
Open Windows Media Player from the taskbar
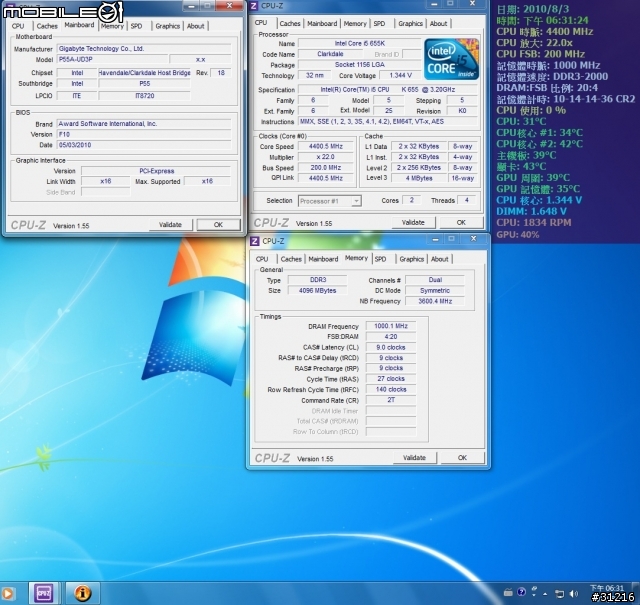pyautogui.click(x=7, y=594)
